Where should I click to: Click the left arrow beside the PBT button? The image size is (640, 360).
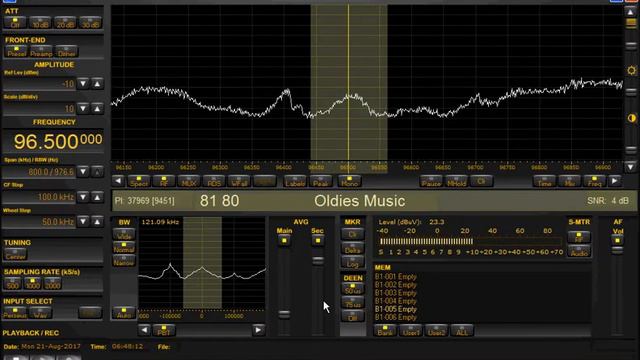(144, 330)
